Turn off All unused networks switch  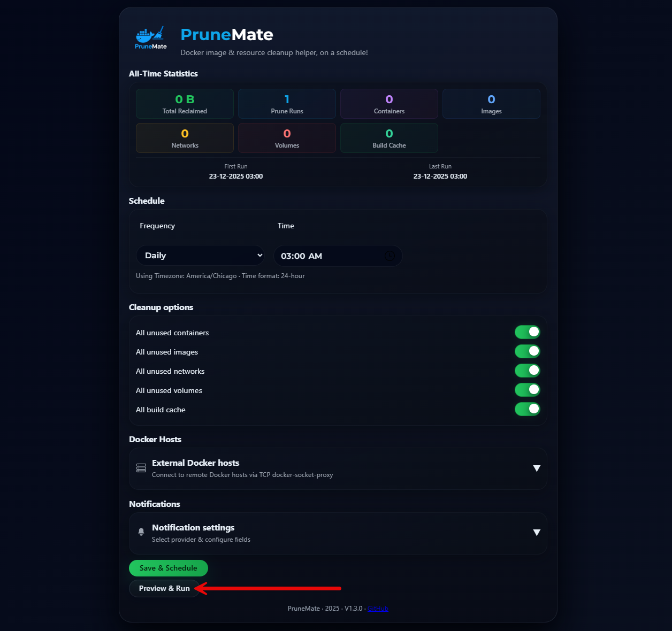(528, 371)
